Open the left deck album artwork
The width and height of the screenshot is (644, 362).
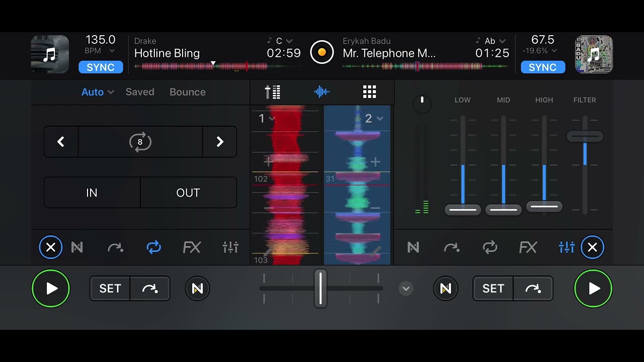pos(50,54)
